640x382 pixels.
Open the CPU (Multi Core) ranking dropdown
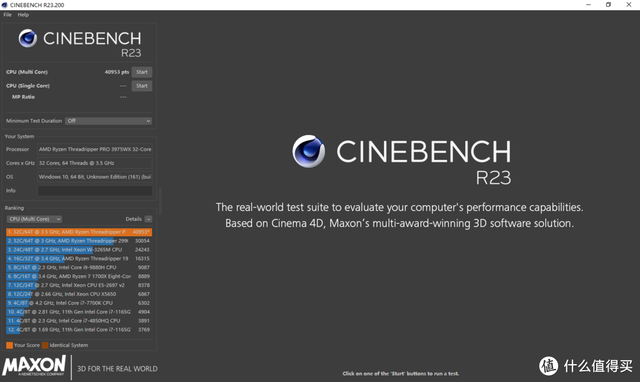tap(34, 219)
